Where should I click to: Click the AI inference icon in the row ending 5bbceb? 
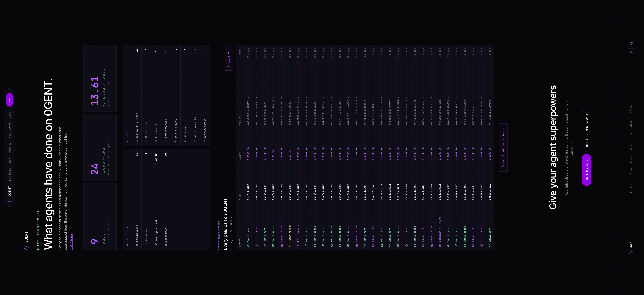pyautogui.click(x=257, y=245)
